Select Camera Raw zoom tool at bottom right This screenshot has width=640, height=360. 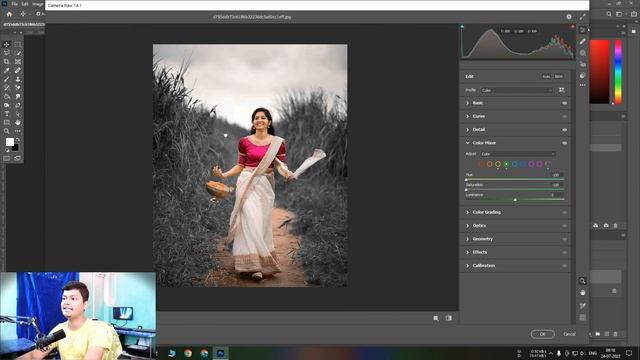(582, 281)
